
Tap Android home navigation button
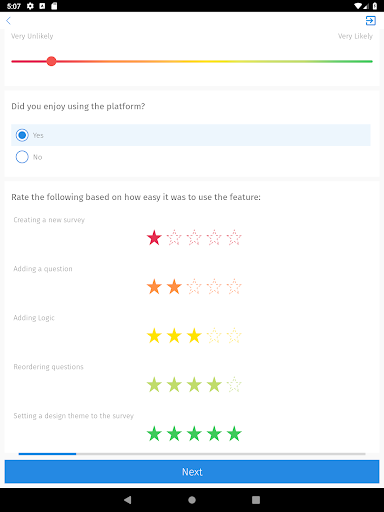192,500
